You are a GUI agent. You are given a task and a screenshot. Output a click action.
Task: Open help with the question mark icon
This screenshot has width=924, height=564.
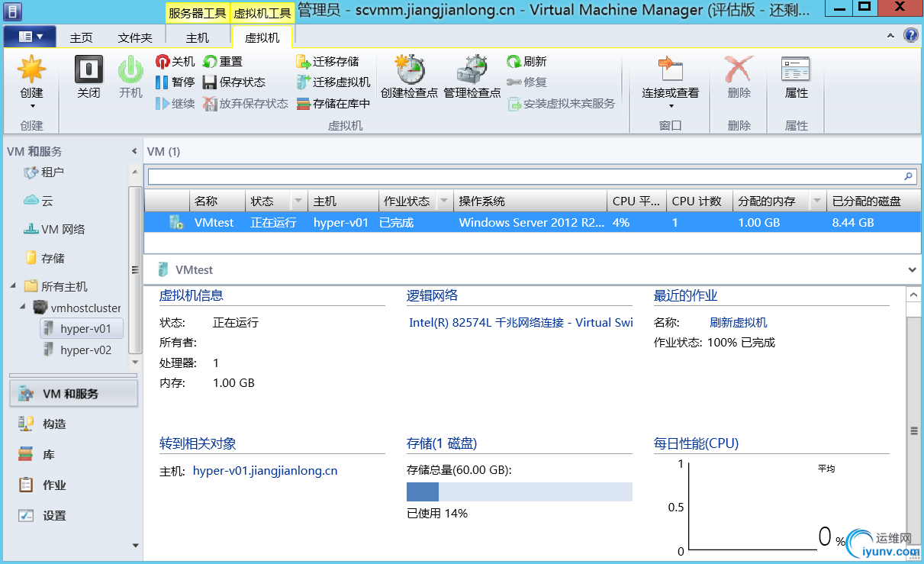911,35
